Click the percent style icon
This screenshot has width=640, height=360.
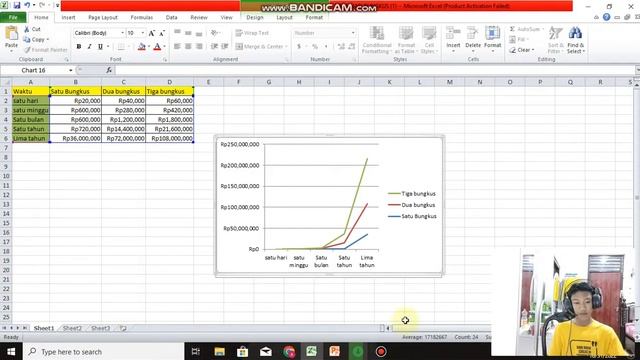pyautogui.click(x=315, y=47)
